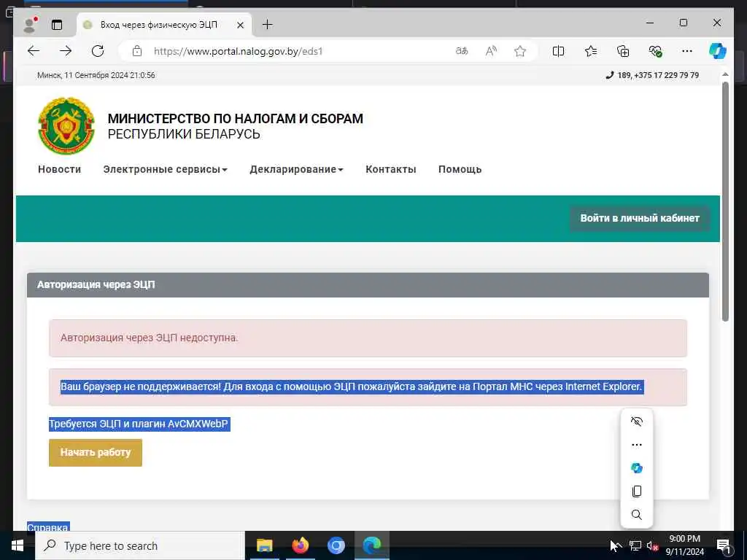Image resolution: width=747 pixels, height=560 pixels.
Task: Open the notification center icon
Action: (724, 545)
